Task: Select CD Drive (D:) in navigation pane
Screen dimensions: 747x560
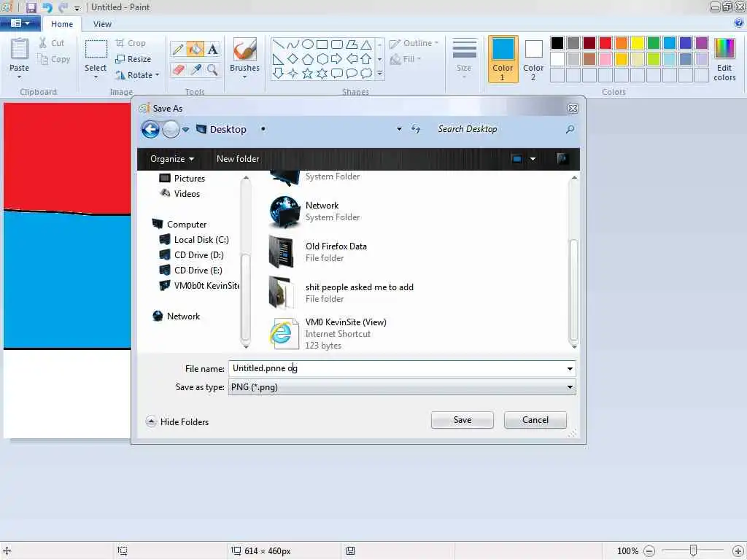Action: point(192,254)
